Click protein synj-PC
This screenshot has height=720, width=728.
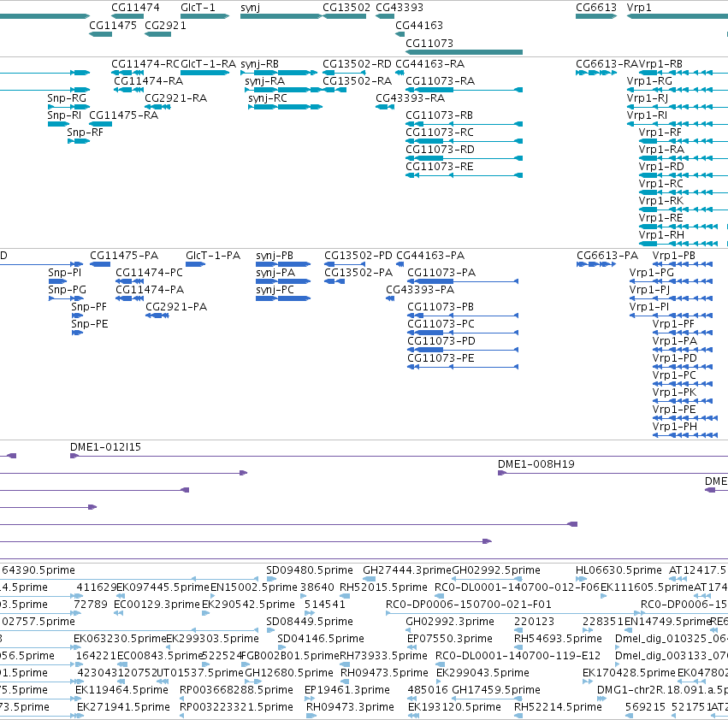283,298
